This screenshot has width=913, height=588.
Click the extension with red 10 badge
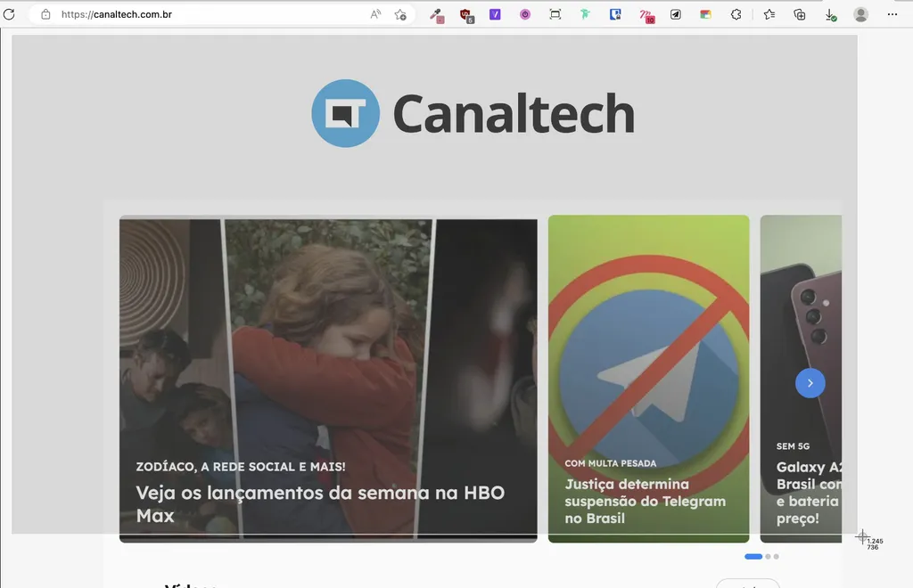[x=646, y=15]
